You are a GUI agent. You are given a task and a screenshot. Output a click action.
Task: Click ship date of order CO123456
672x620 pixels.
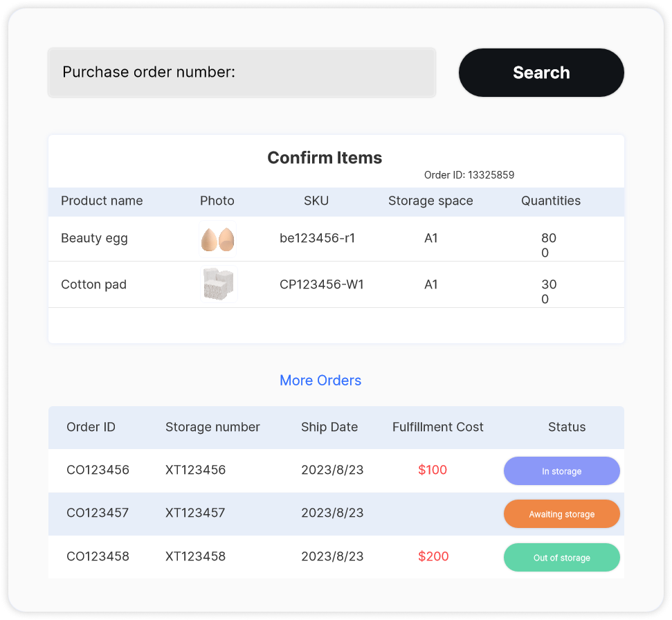point(332,470)
